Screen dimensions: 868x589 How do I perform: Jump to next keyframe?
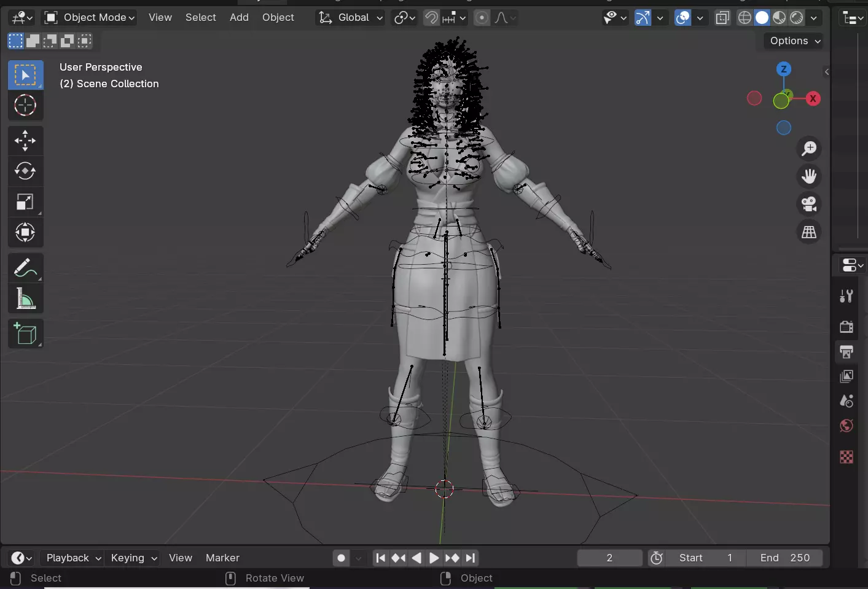coord(452,558)
